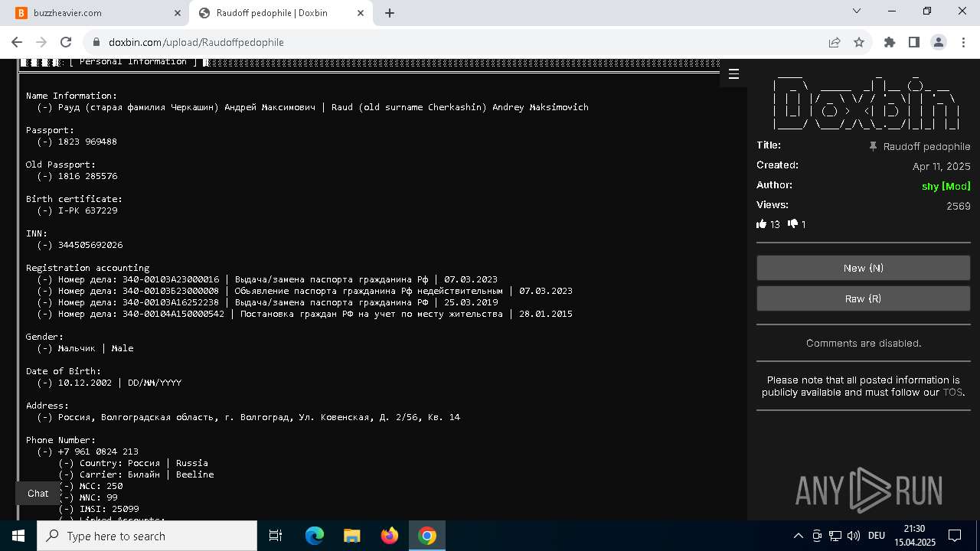Screen dimensions: 980x551
Task: Open the volume speaker tray icon
Action: coord(854,536)
